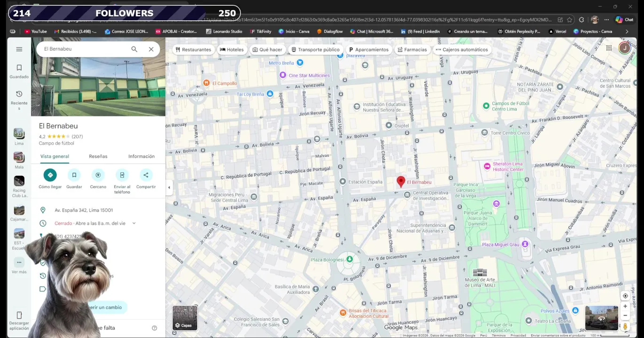
Task: Switch to the Información tab
Action: click(141, 156)
